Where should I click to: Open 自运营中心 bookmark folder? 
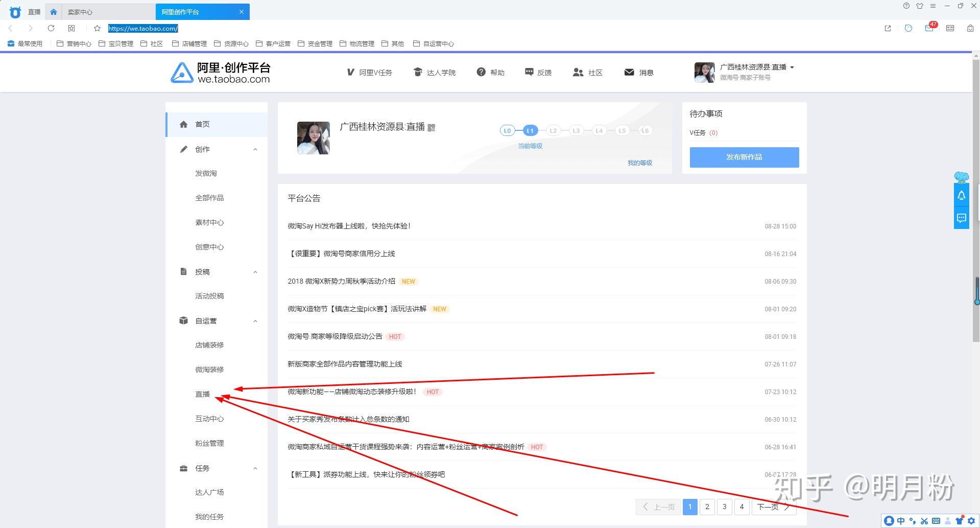(x=434, y=43)
